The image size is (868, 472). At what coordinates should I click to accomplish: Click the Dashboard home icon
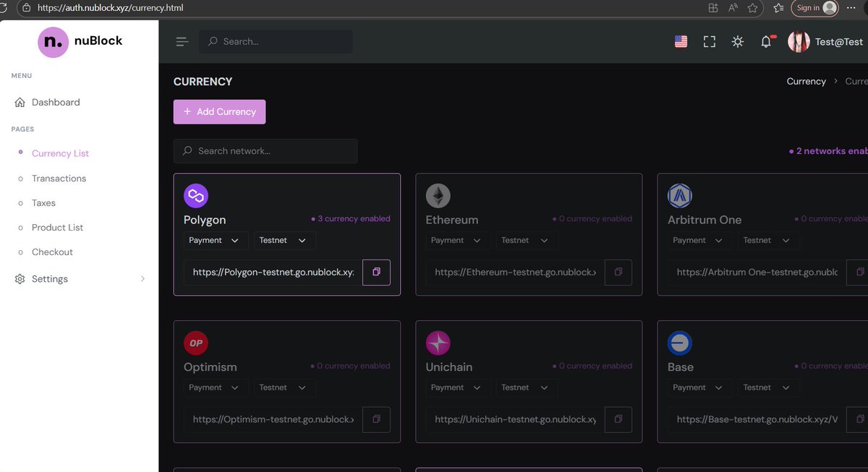[20, 103]
